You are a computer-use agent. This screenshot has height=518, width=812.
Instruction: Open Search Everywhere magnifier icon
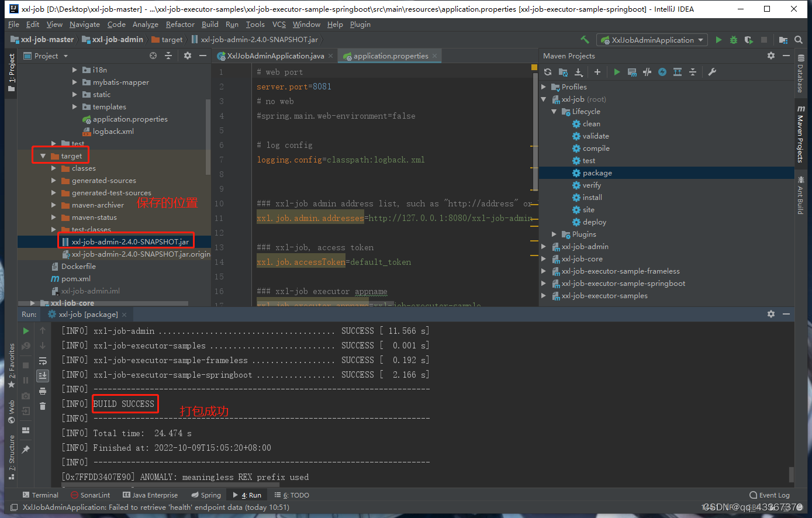(x=799, y=40)
